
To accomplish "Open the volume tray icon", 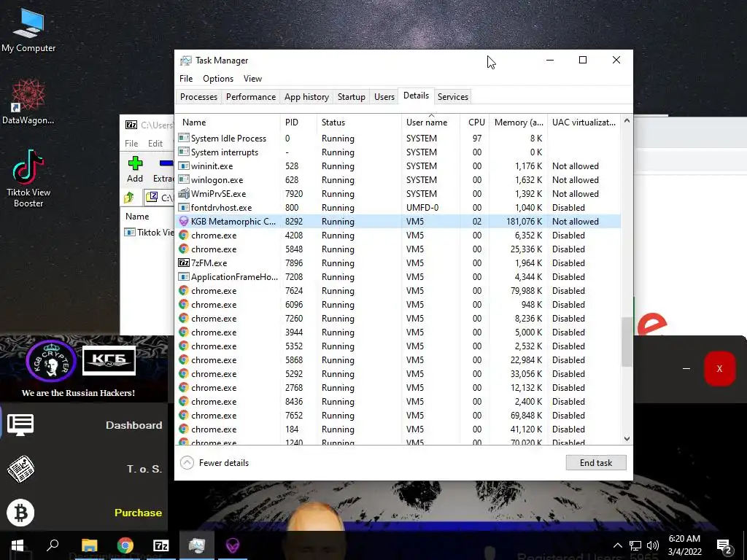I will (653, 545).
